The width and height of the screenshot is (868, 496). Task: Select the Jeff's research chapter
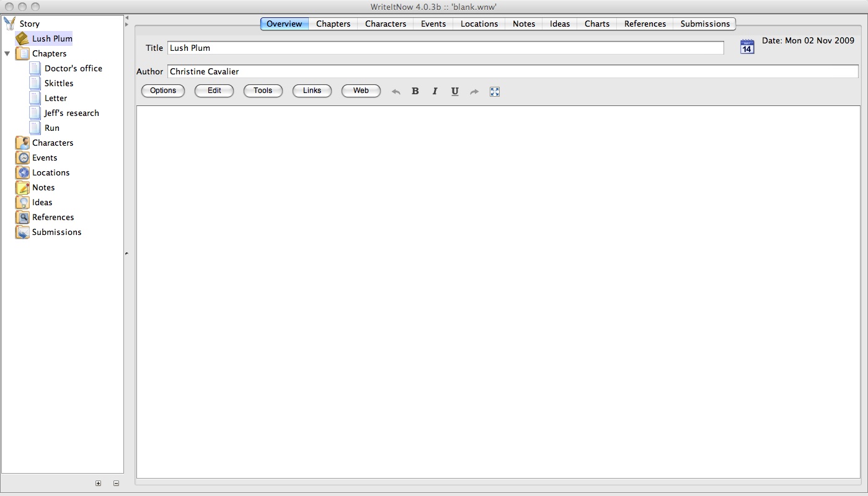[x=71, y=113]
